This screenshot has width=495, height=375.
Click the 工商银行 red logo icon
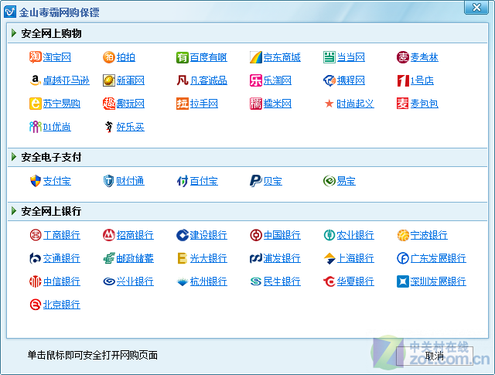tap(35, 235)
